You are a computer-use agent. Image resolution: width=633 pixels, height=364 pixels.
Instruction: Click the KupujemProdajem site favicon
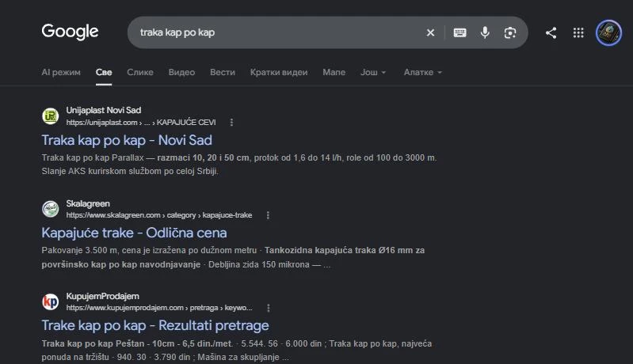tap(51, 301)
